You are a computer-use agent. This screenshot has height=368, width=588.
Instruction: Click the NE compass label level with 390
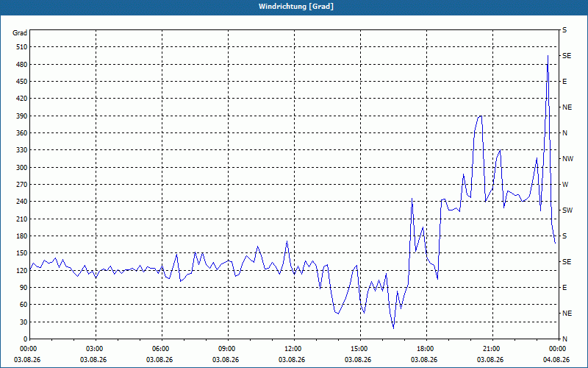(567, 107)
